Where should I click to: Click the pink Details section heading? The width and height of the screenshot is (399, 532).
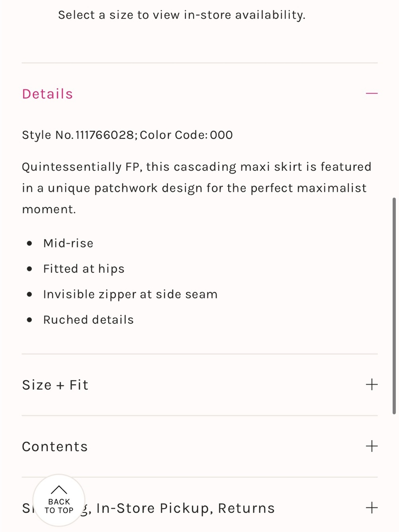47,94
